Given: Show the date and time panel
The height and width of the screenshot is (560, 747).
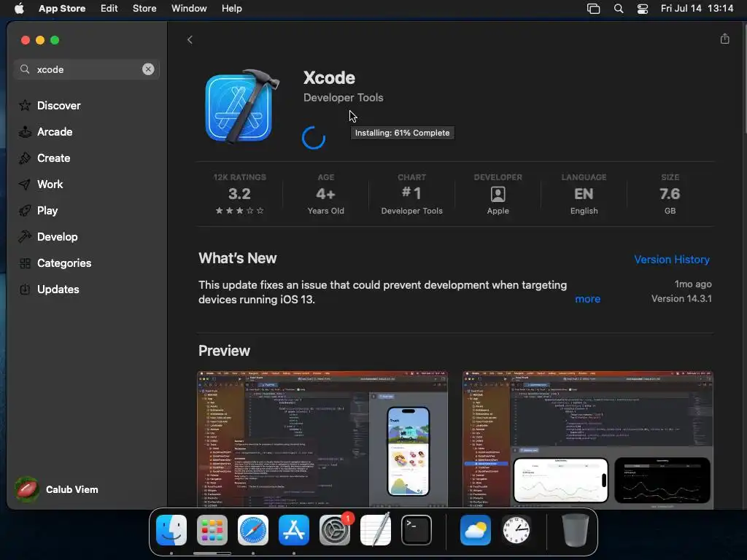Looking at the screenshot, I should [x=697, y=9].
